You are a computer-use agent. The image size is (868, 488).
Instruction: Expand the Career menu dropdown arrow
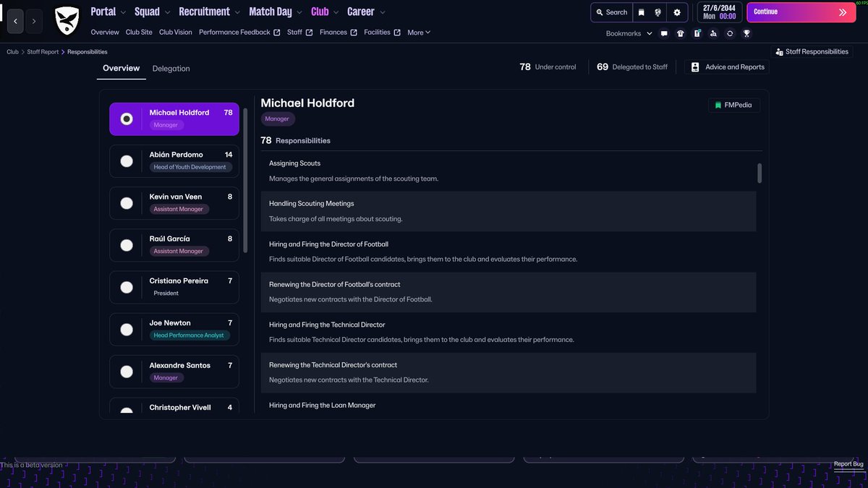tap(382, 12)
